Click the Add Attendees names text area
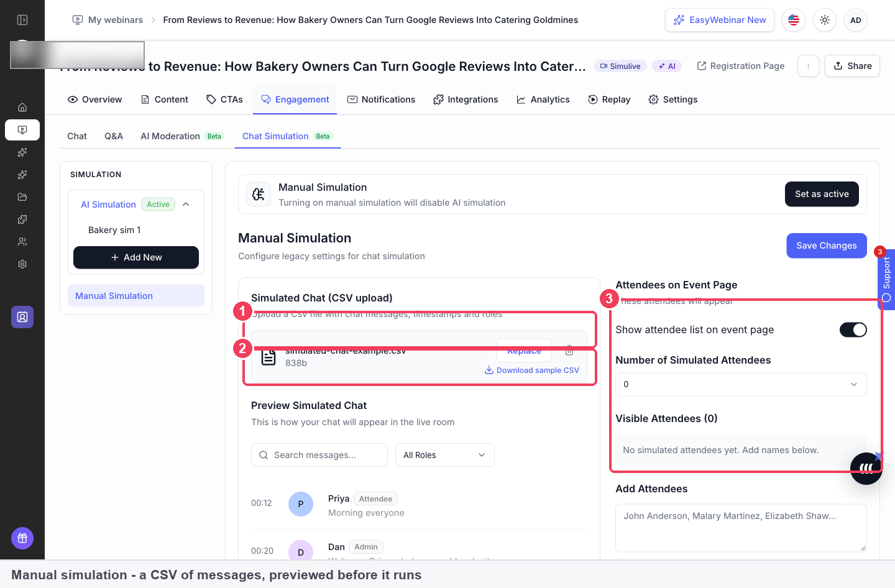This screenshot has width=895, height=588. point(741,528)
